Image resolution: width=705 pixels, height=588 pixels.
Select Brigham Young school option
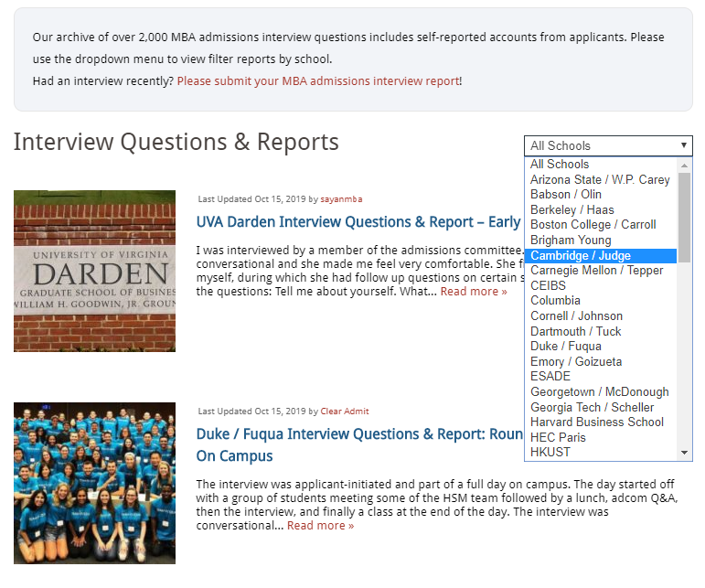click(601, 240)
